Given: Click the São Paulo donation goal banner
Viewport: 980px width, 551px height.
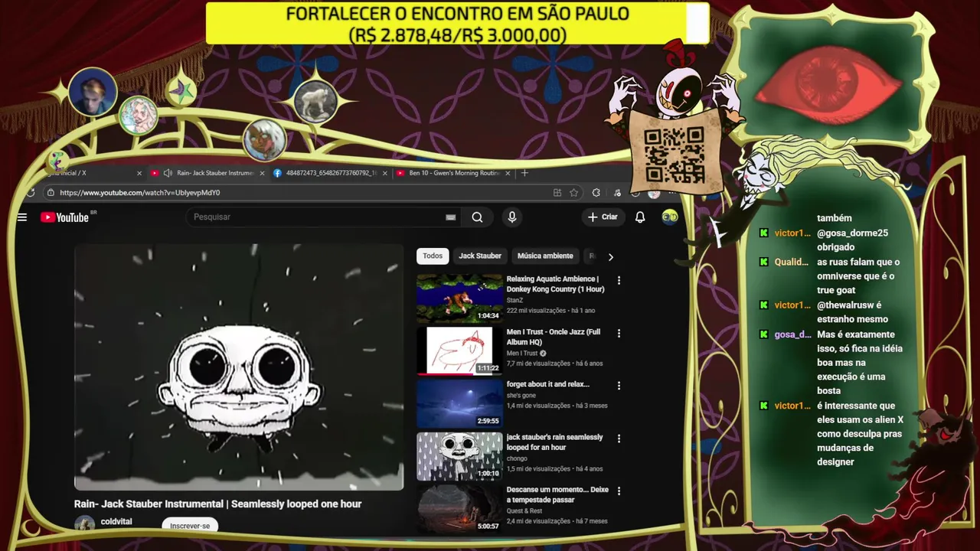Looking at the screenshot, I should (458, 24).
